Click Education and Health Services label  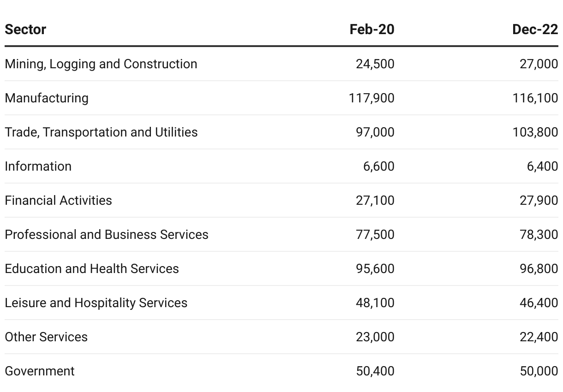click(92, 268)
